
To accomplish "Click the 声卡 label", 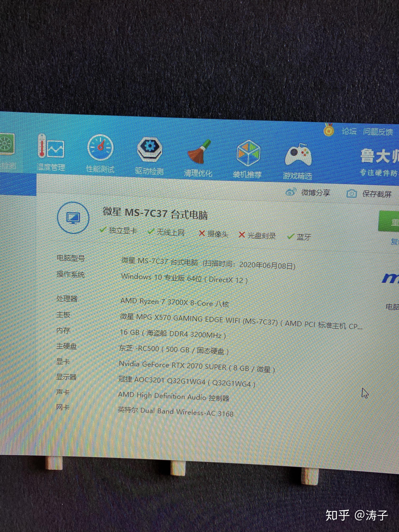I will click(63, 392).
